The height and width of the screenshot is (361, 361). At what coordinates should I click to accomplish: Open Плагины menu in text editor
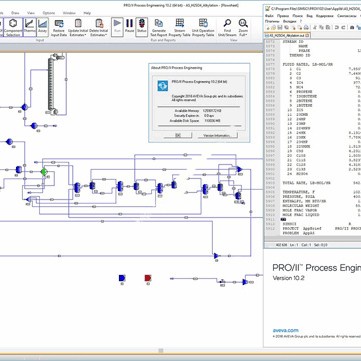pyautogui.click(x=272, y=21)
